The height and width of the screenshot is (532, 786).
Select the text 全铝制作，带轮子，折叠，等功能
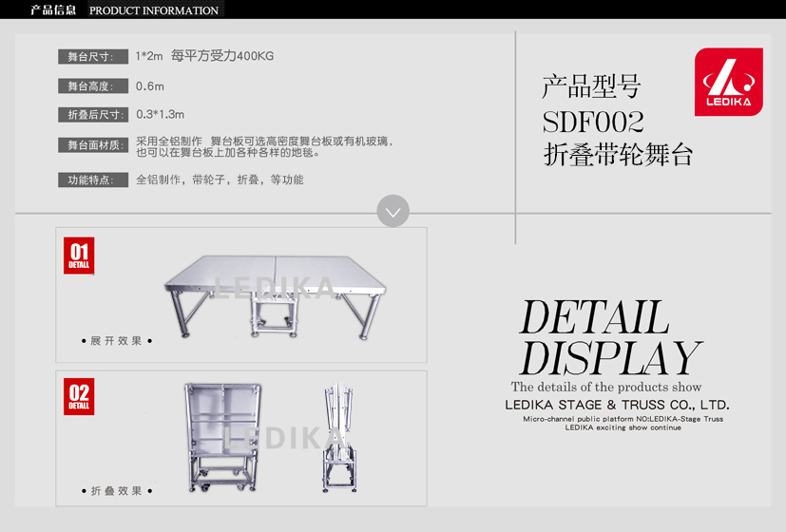point(220,180)
